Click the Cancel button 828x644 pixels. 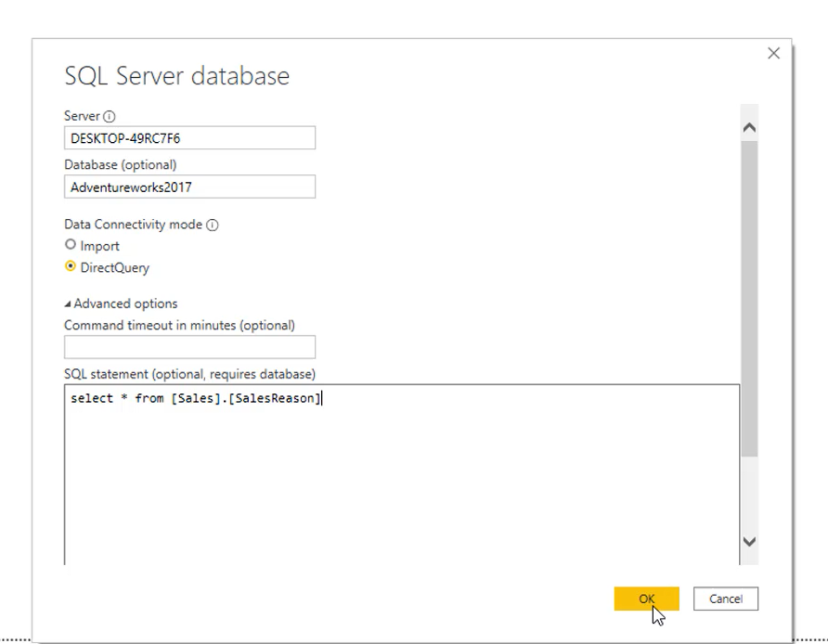[726, 599]
